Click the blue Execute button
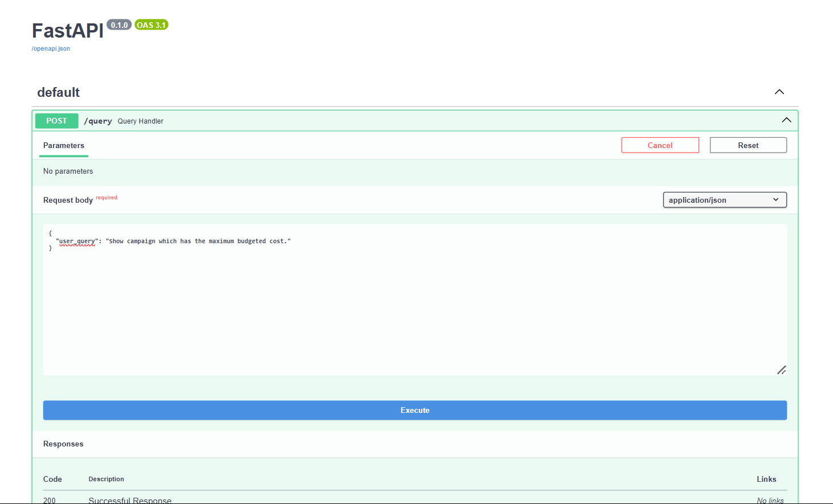This screenshot has height=504, width=833. [x=415, y=410]
